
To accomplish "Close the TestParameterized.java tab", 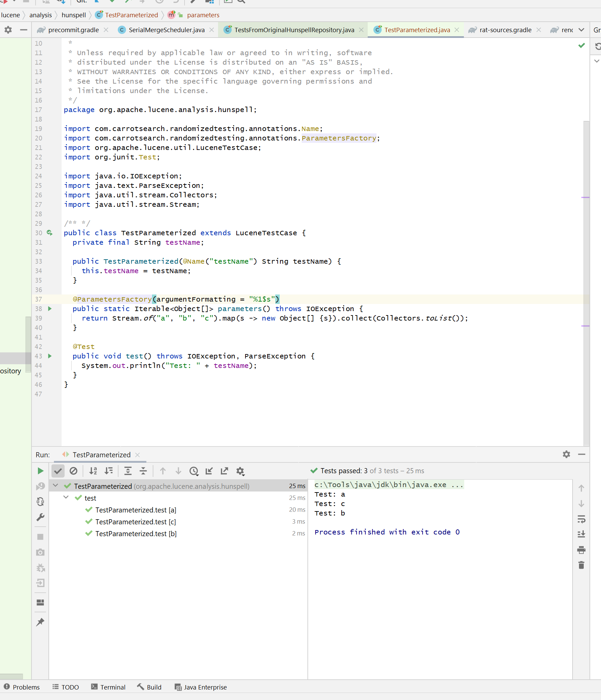I will (457, 30).
